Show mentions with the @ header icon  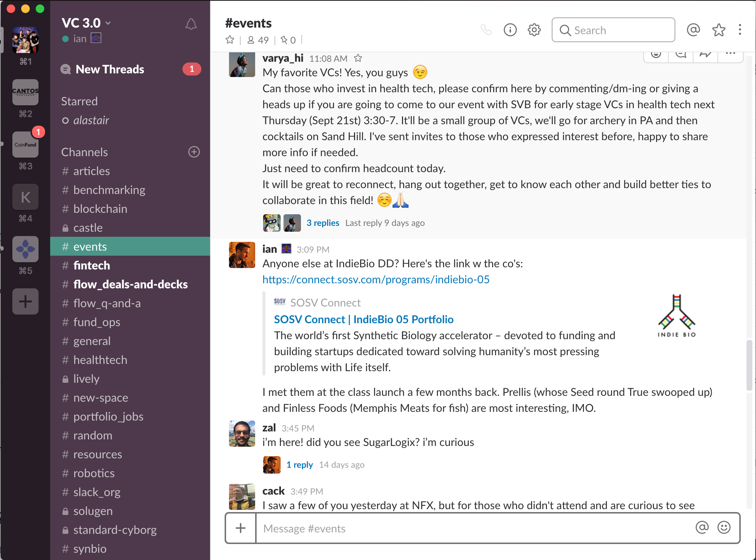click(693, 30)
